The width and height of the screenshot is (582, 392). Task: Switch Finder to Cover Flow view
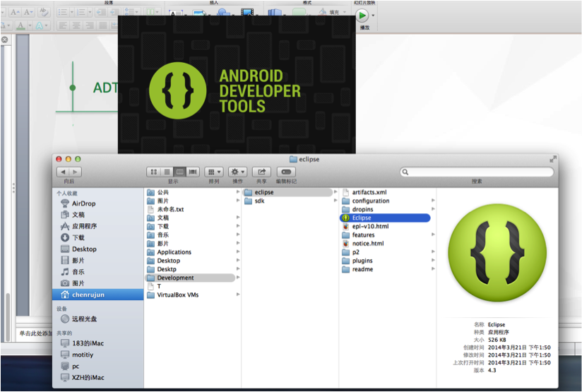[193, 172]
